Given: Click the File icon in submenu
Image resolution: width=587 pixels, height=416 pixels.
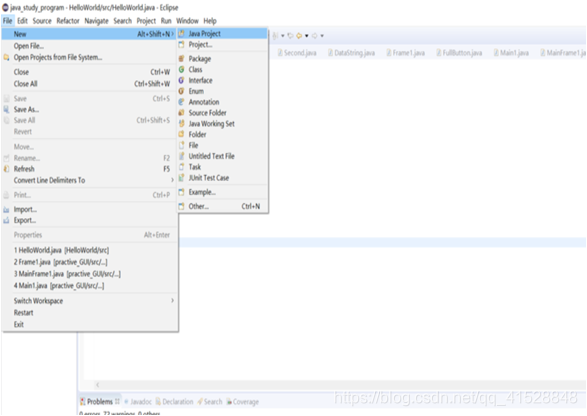Looking at the screenshot, I should tap(182, 145).
